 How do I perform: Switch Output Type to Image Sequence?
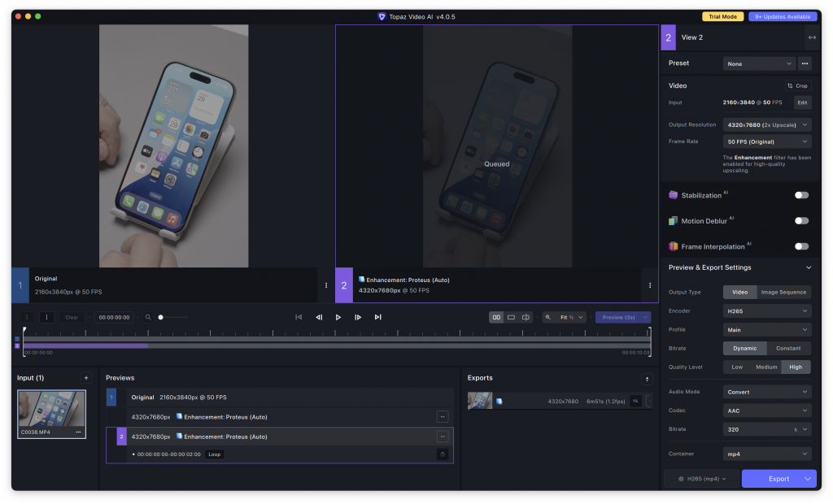(x=783, y=292)
